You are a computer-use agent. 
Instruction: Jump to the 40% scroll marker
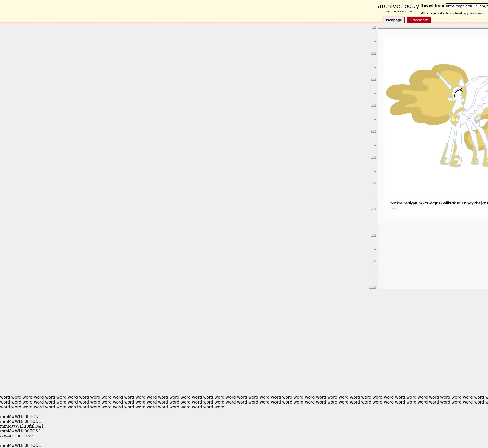coord(373,131)
